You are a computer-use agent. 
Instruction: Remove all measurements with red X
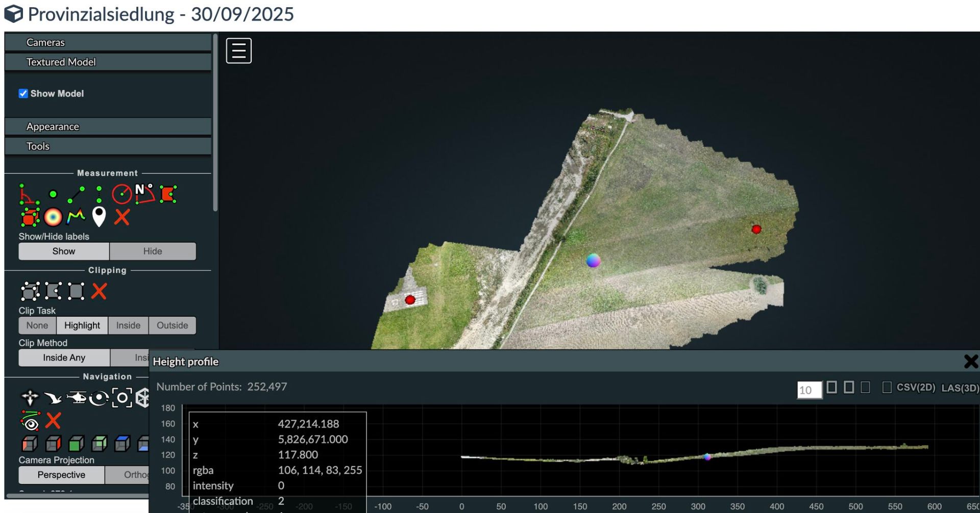point(122,217)
